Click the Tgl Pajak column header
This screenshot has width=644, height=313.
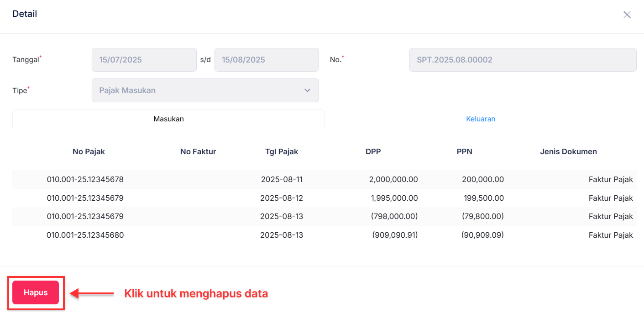coord(281,151)
